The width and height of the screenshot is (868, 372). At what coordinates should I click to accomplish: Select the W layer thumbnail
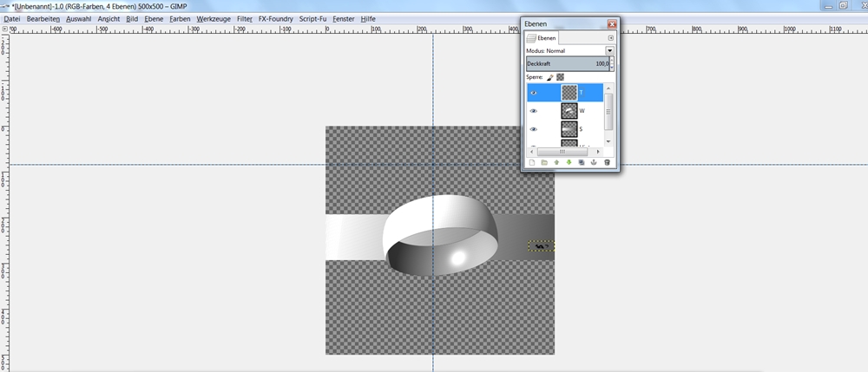click(x=569, y=110)
